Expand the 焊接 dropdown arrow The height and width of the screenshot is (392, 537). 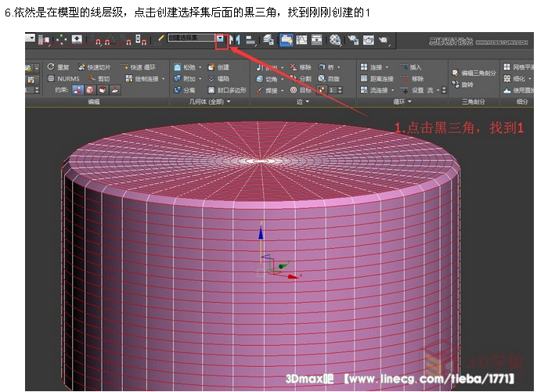coord(282,91)
